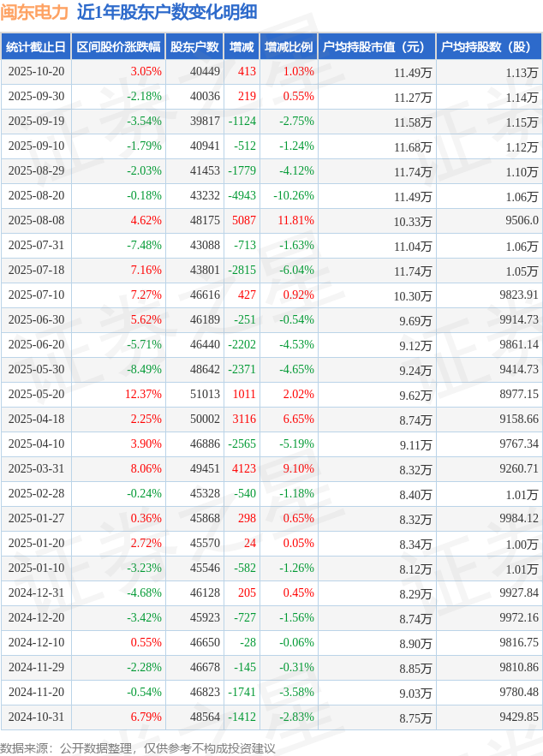Sort by the 区间股价涨跌幅 column header
This screenshot has height=756, width=543.
point(117,47)
